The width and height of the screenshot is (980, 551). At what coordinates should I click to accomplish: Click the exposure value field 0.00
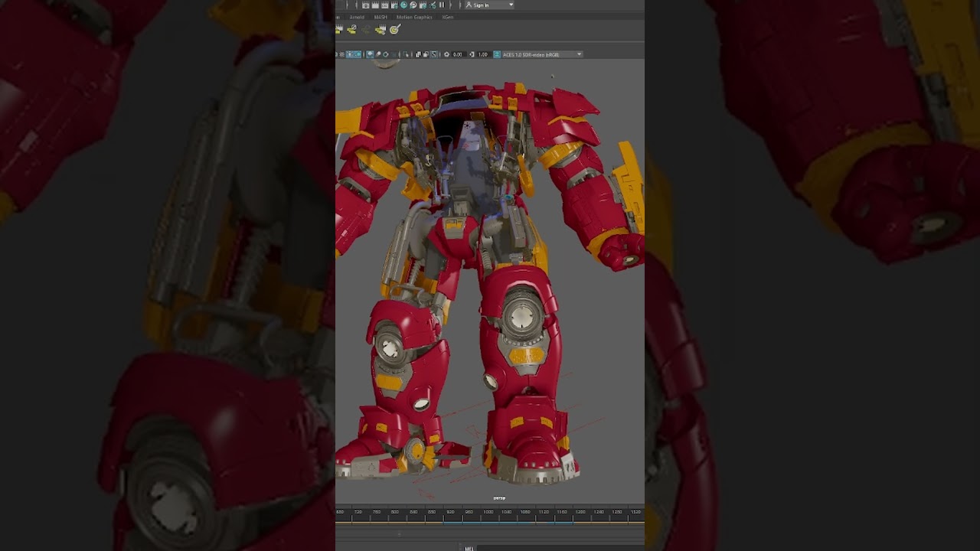pyautogui.click(x=458, y=54)
